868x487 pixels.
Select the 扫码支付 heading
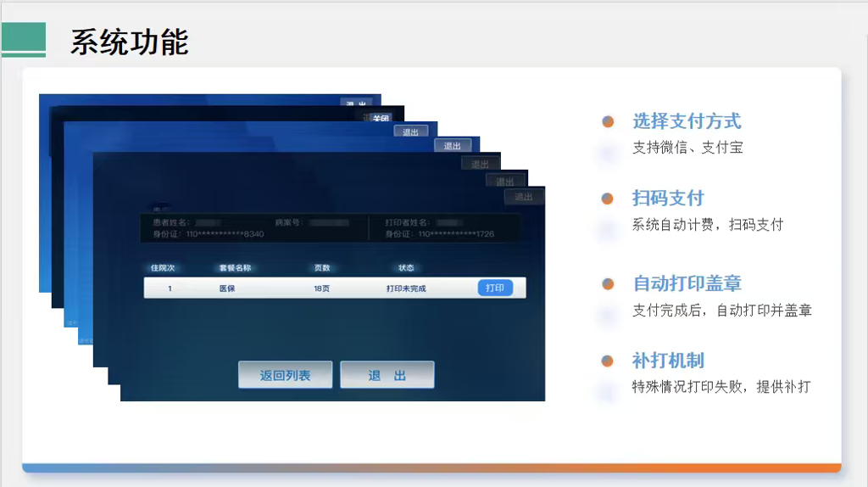point(668,199)
